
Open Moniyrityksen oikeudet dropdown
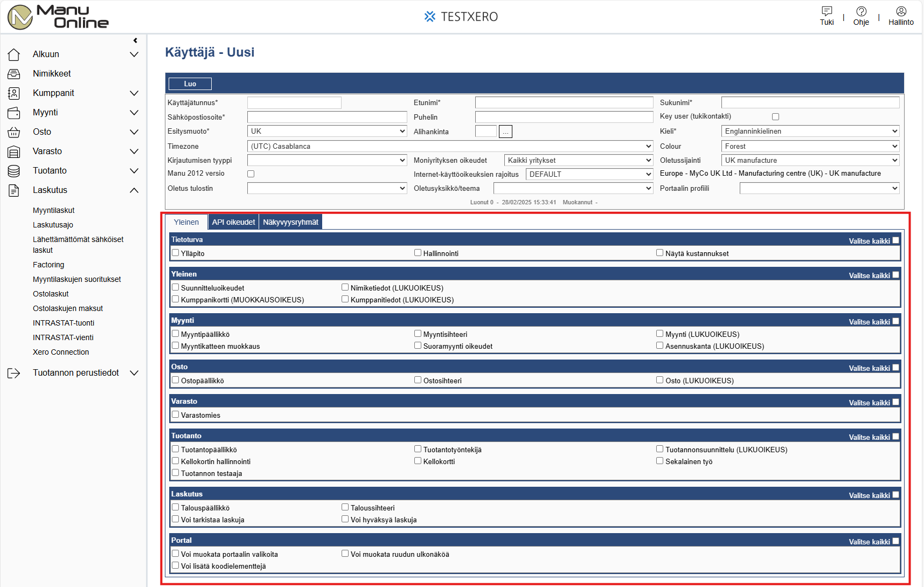click(x=579, y=160)
